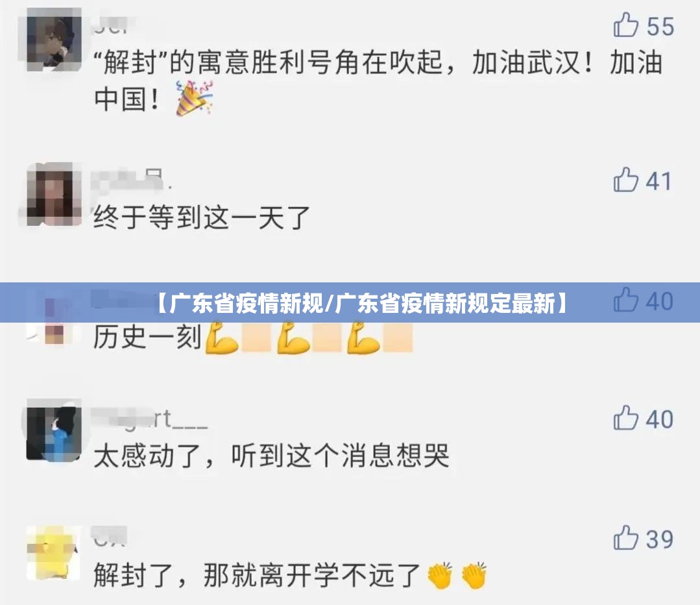Click first flexed-bicep emoji after 历史一刻
The height and width of the screenshot is (605, 700).
[222, 338]
